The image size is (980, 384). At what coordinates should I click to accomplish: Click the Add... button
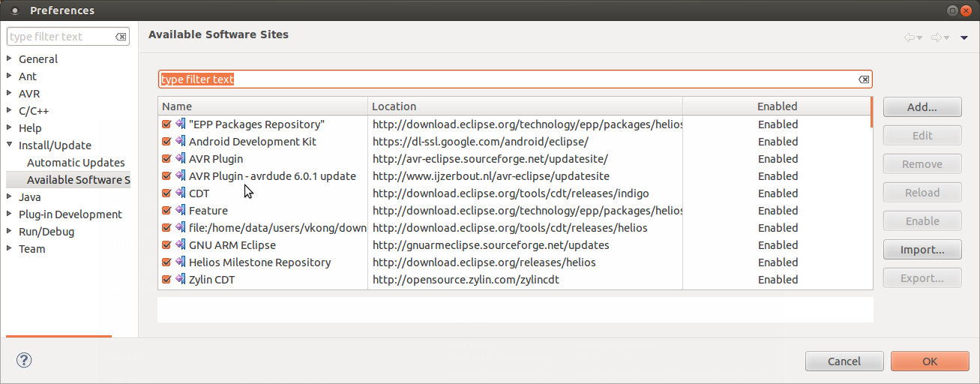(922, 107)
